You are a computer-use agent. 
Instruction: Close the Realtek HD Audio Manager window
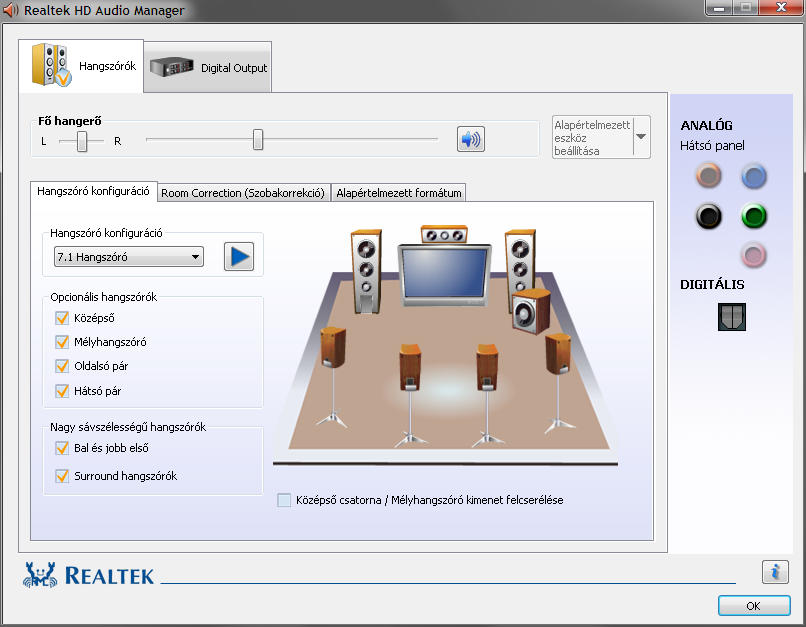pyautogui.click(x=781, y=7)
